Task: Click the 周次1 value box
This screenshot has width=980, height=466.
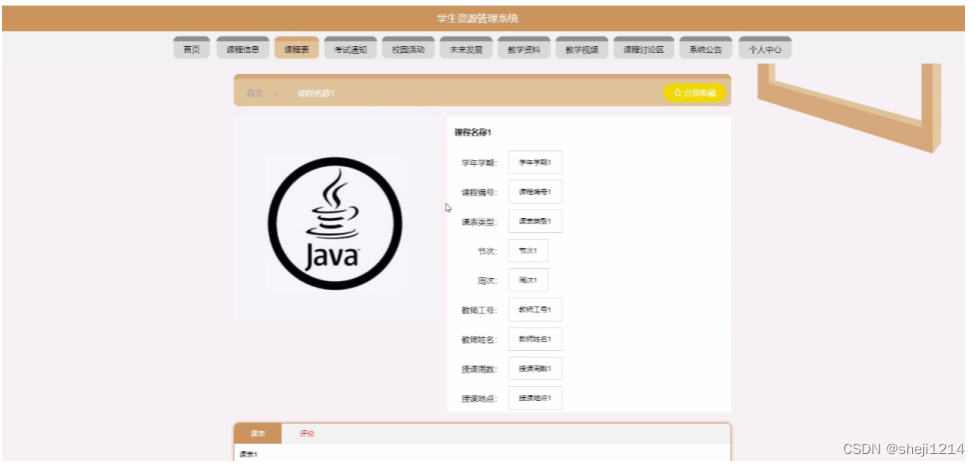Action: click(528, 280)
